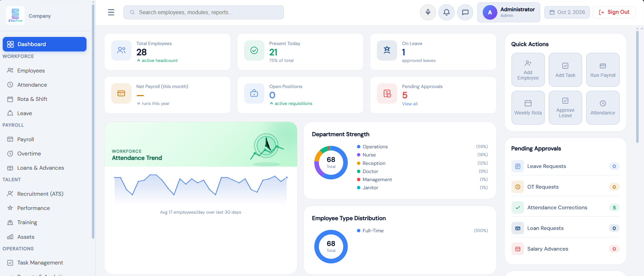Click the Attendance Corrections count badge
This screenshot has width=644, height=276.
614,208
